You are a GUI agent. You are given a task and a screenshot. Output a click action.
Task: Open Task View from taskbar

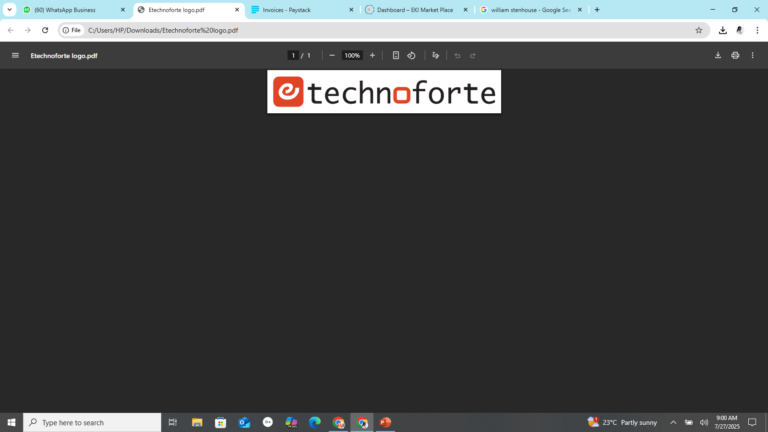click(173, 422)
